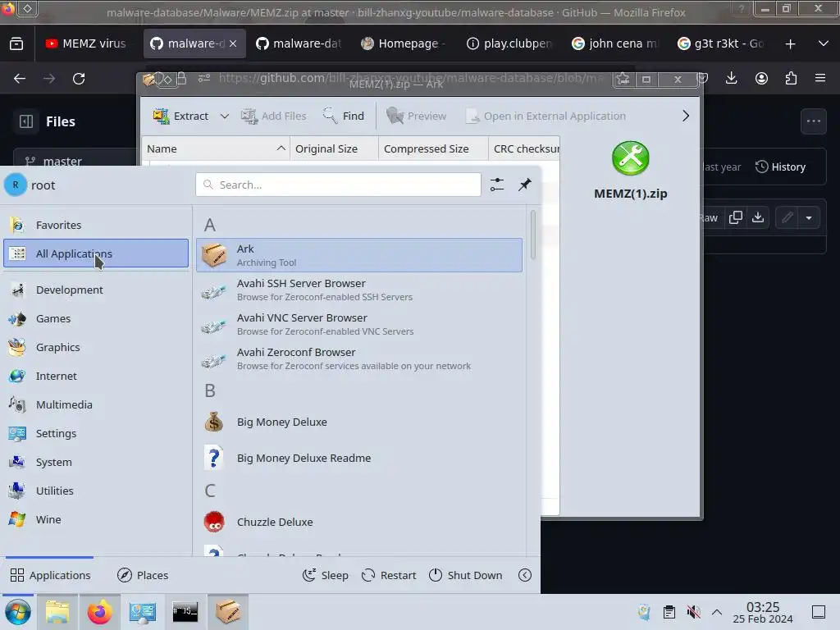Expand Ark toolbar overflow chevron
Screen dimensions: 840x630
pos(686,116)
